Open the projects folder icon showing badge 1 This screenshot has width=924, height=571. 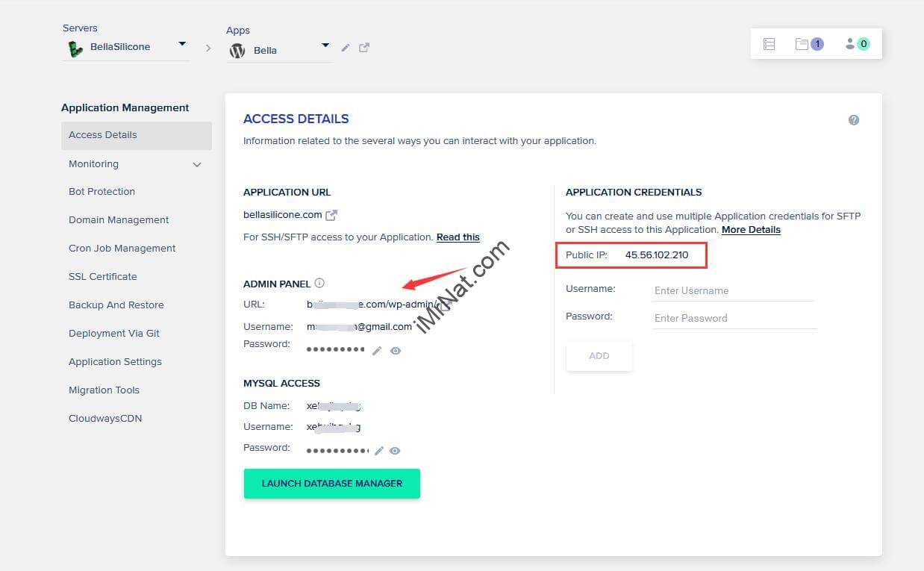tap(809, 44)
